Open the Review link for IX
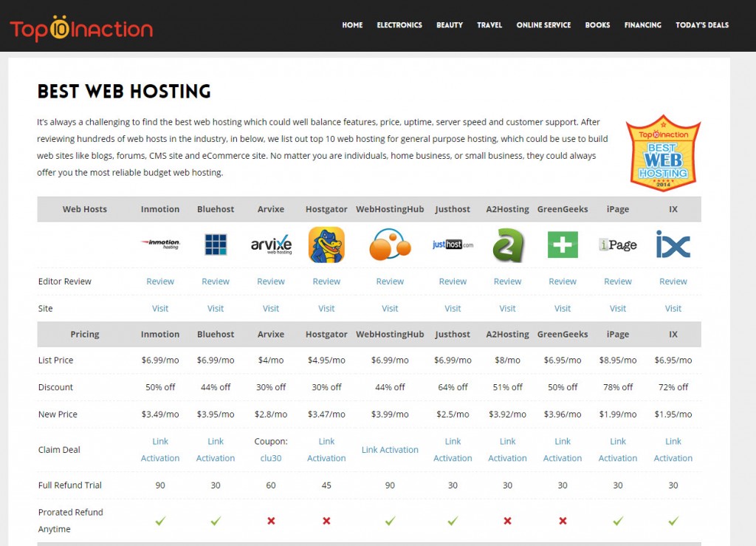This screenshot has width=756, height=546. [673, 281]
